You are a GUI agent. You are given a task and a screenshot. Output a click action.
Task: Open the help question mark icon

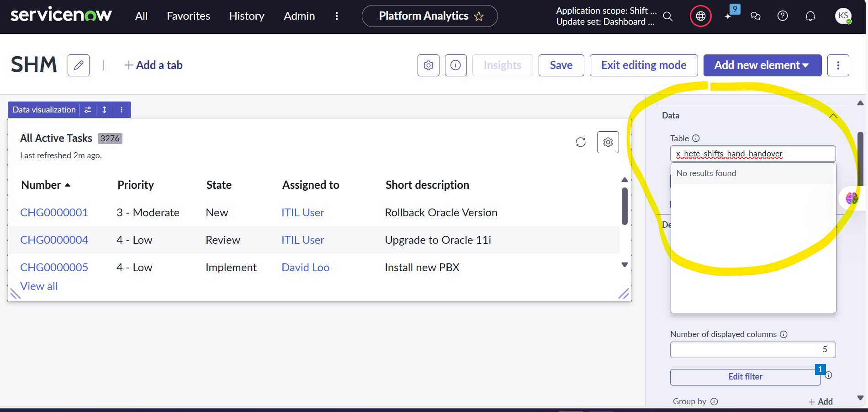pyautogui.click(x=783, y=16)
